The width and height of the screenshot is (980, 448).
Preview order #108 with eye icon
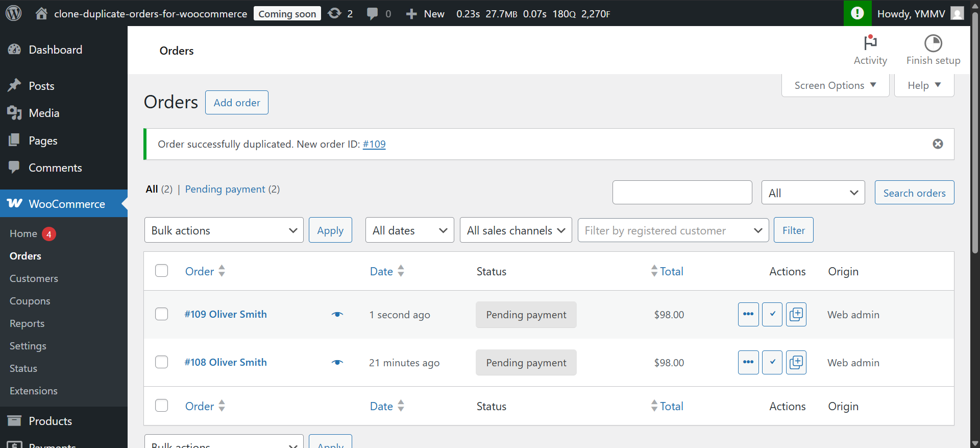pos(337,363)
